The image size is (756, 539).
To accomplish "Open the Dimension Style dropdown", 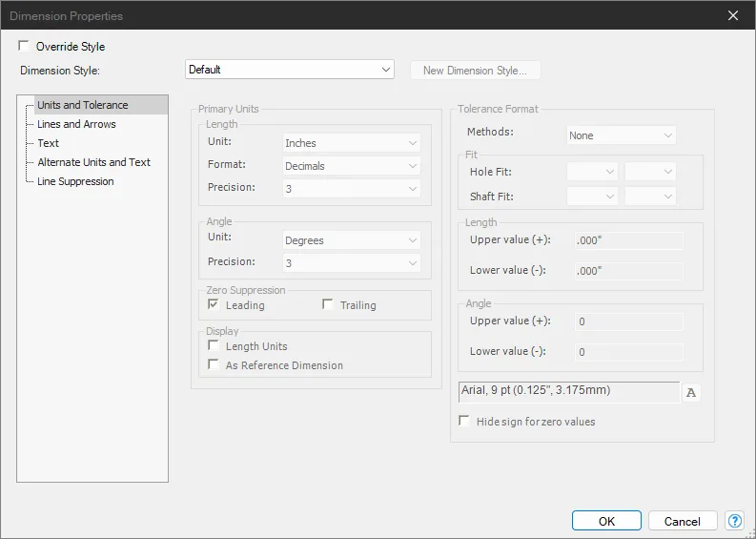I will click(x=289, y=70).
